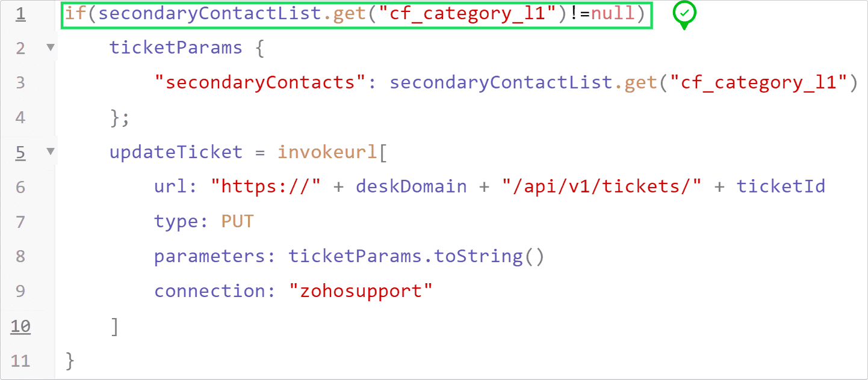Place cursor on ticketParams variable declaration

coord(176,48)
